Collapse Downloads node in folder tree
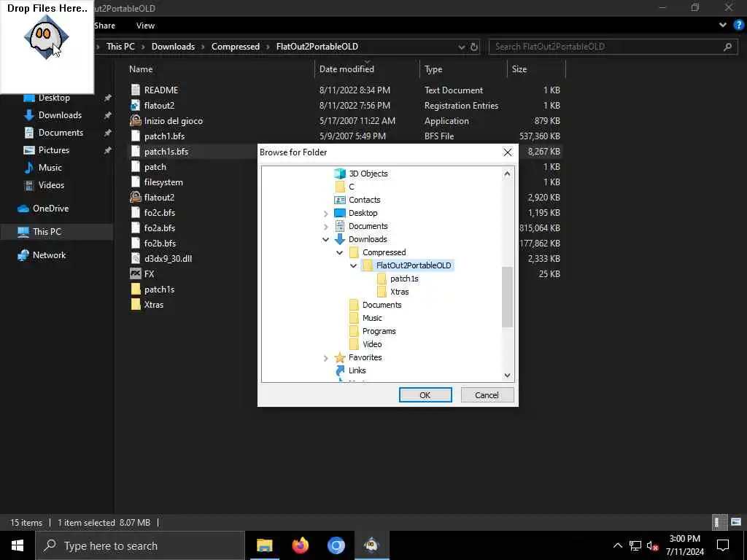Screen dimensions: 747x560 [326, 239]
